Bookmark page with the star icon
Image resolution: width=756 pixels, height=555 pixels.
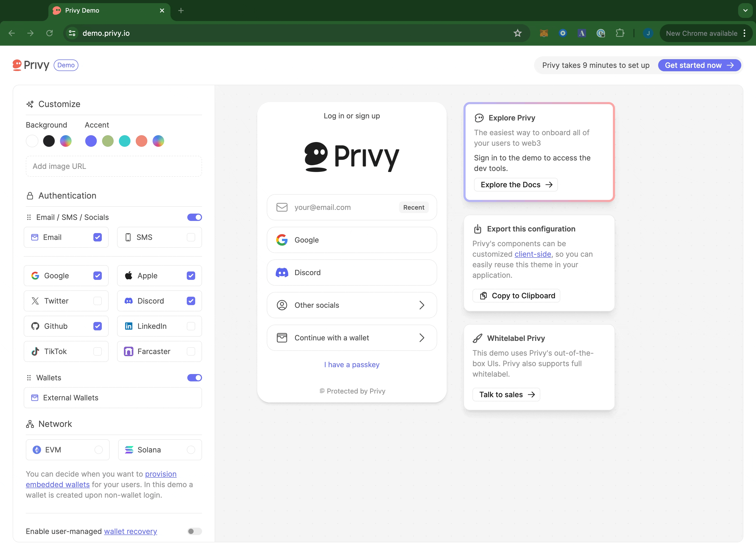click(517, 33)
